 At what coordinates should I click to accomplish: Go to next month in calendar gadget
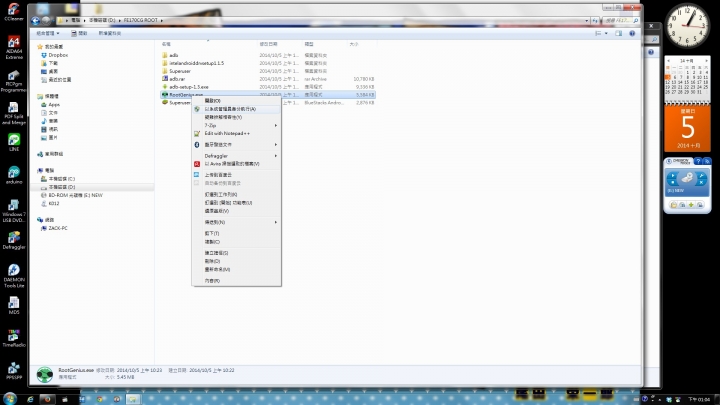click(706, 61)
